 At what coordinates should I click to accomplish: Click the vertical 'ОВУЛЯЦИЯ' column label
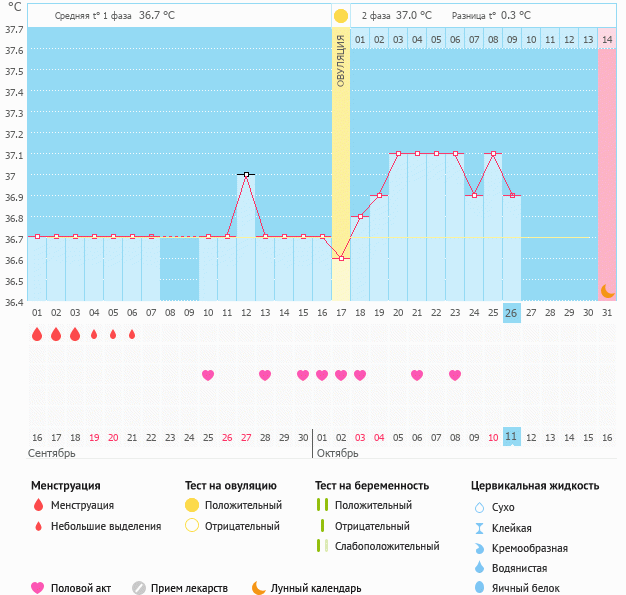341,60
